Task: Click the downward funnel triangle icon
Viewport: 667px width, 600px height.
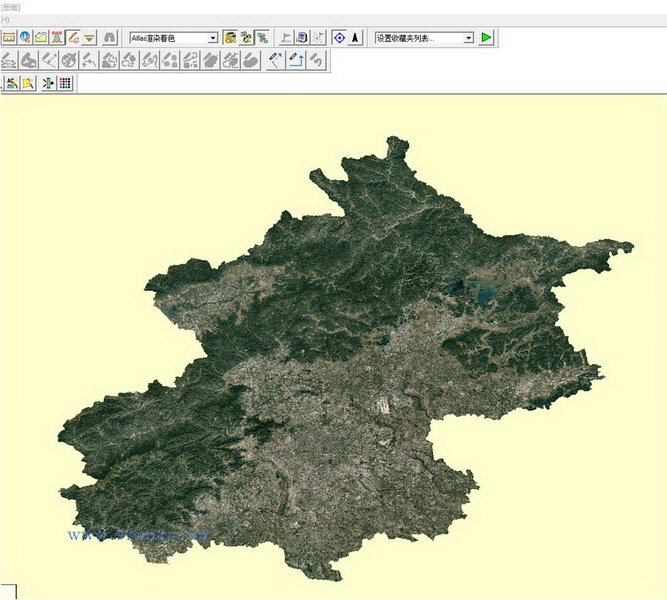Action: (89, 38)
